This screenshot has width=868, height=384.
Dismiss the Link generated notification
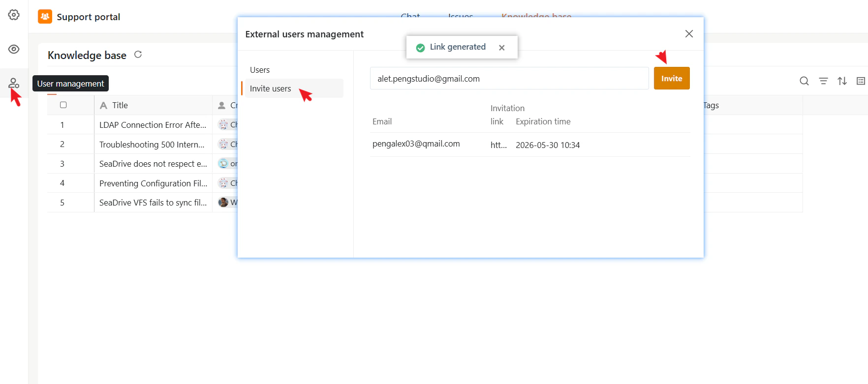coord(501,48)
